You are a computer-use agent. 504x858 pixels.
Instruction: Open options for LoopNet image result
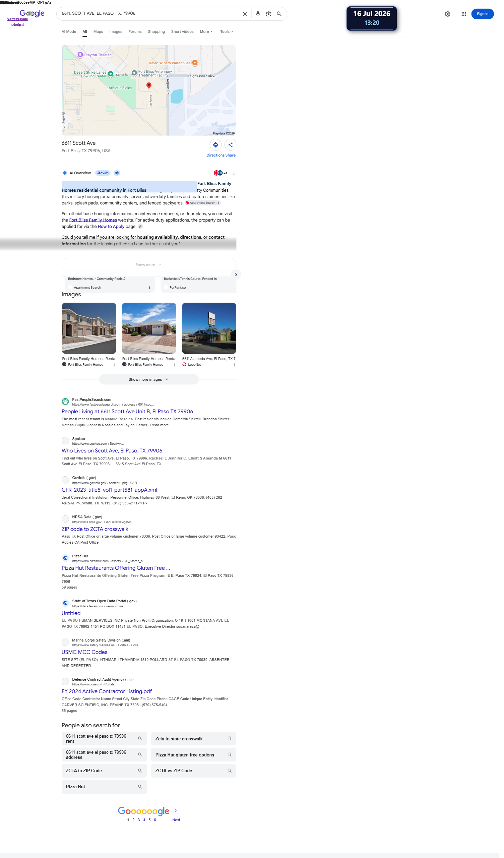pyautogui.click(x=236, y=368)
